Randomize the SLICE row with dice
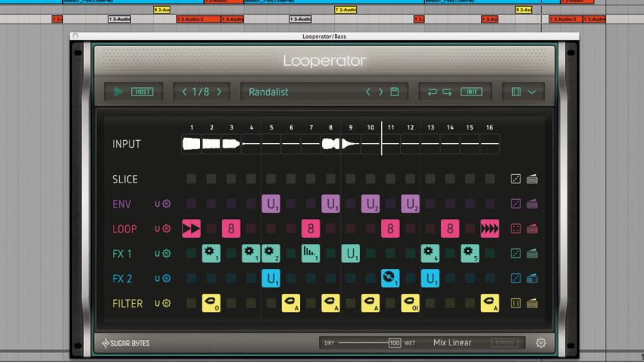The height and width of the screenshot is (362, 644). coord(515,179)
